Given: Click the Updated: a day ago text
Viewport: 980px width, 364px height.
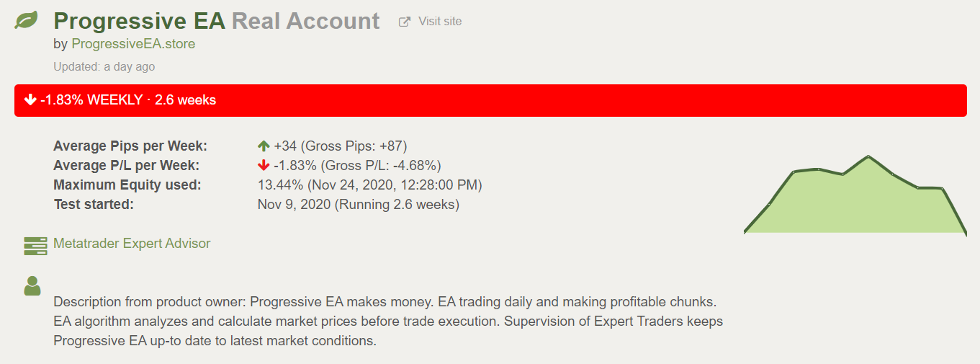Looking at the screenshot, I should (104, 66).
